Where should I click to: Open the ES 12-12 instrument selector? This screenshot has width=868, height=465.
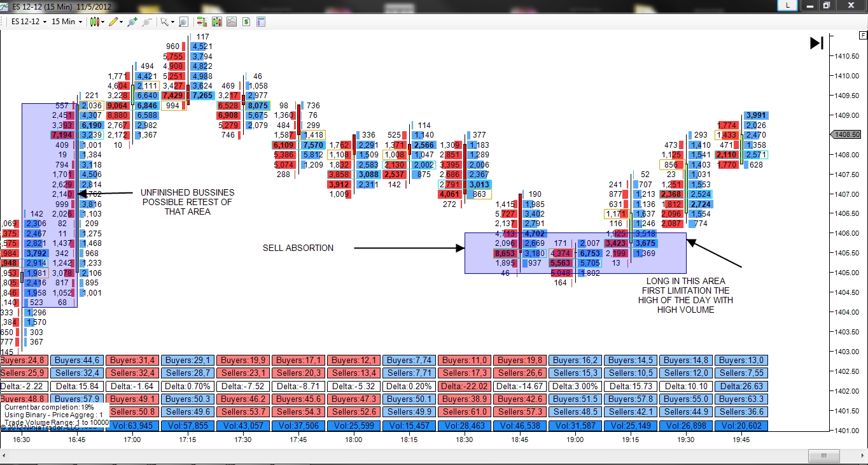pyautogui.click(x=29, y=22)
